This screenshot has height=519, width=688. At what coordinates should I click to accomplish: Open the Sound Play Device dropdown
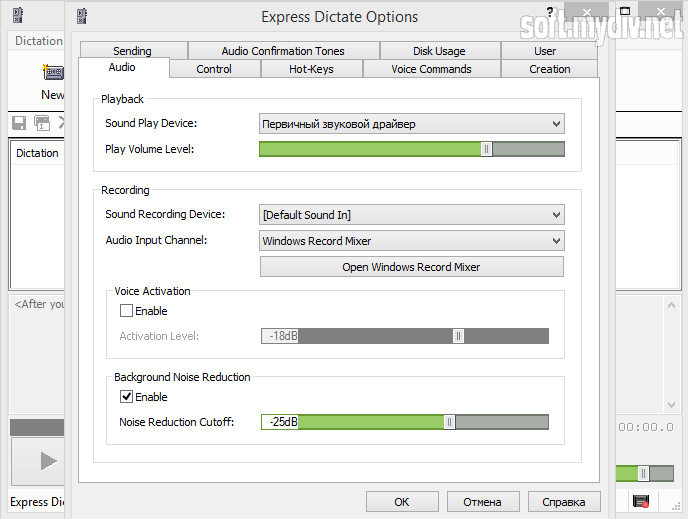point(412,124)
